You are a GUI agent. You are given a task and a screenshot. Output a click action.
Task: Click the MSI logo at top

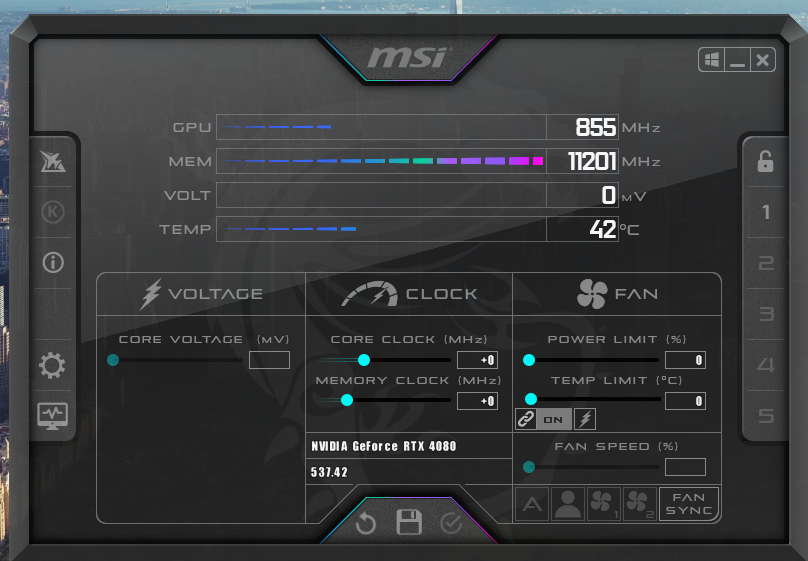[409, 58]
